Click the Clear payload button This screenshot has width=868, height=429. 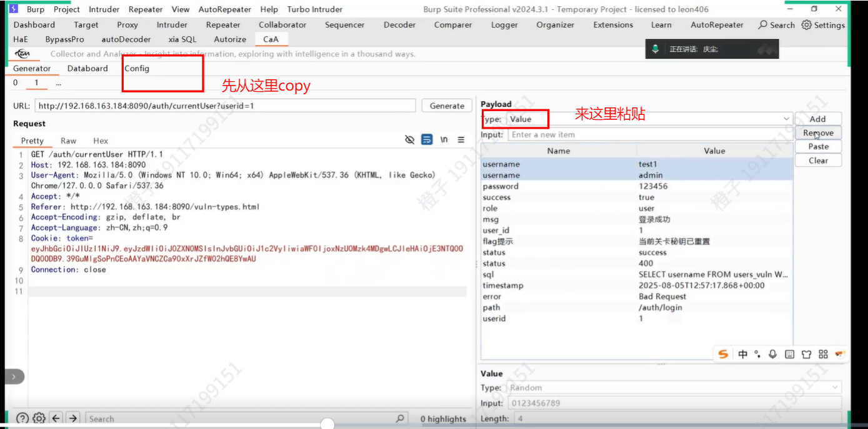tap(818, 160)
